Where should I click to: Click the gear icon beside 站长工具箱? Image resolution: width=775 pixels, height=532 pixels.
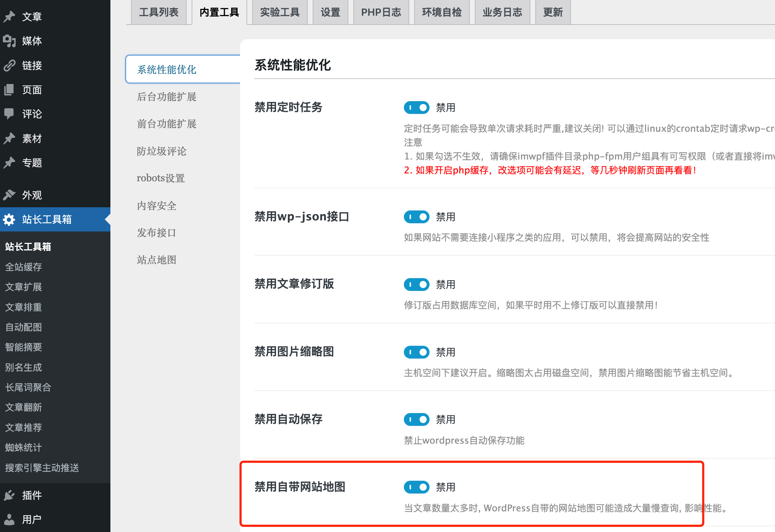click(x=9, y=219)
